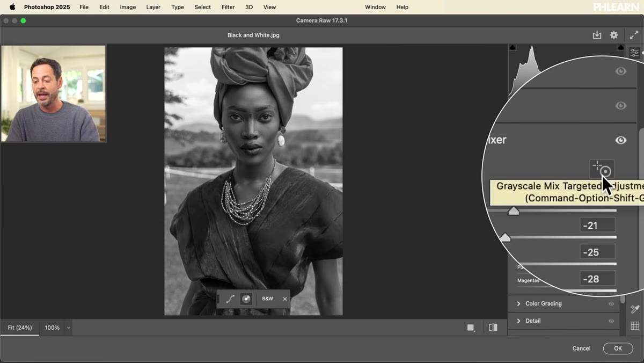Click the save image download icon
644x363 pixels.
coord(597,35)
